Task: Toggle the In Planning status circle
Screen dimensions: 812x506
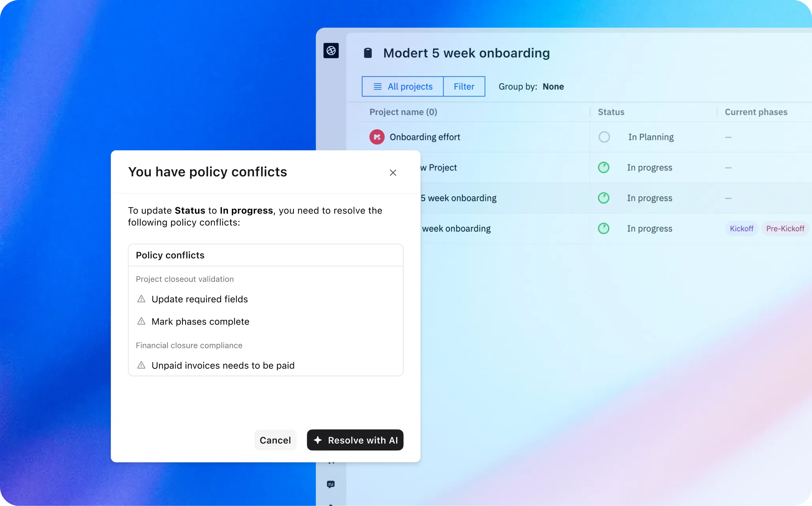Action: (x=604, y=137)
